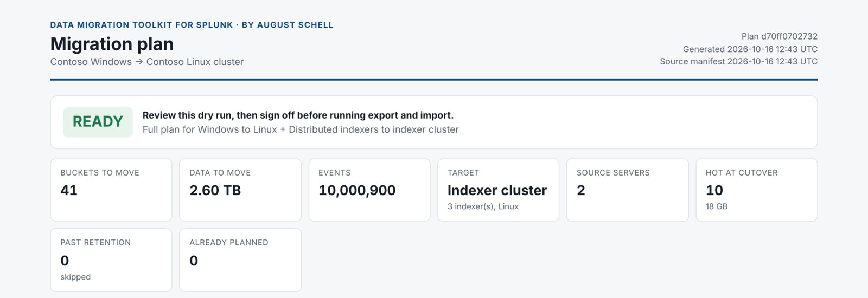Click the '18 GB' caption
Image resolution: width=868 pixels, height=298 pixels.
[x=717, y=206]
